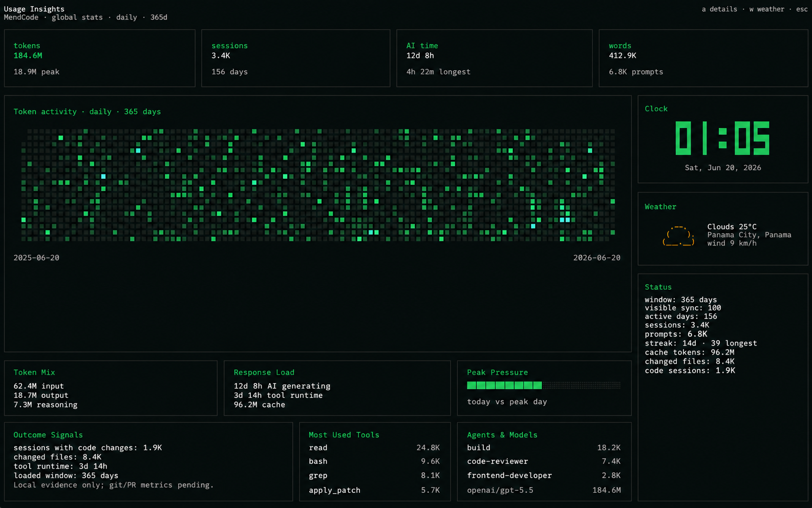
Task: Click the sessions 3.4K value
Action: pos(221,55)
